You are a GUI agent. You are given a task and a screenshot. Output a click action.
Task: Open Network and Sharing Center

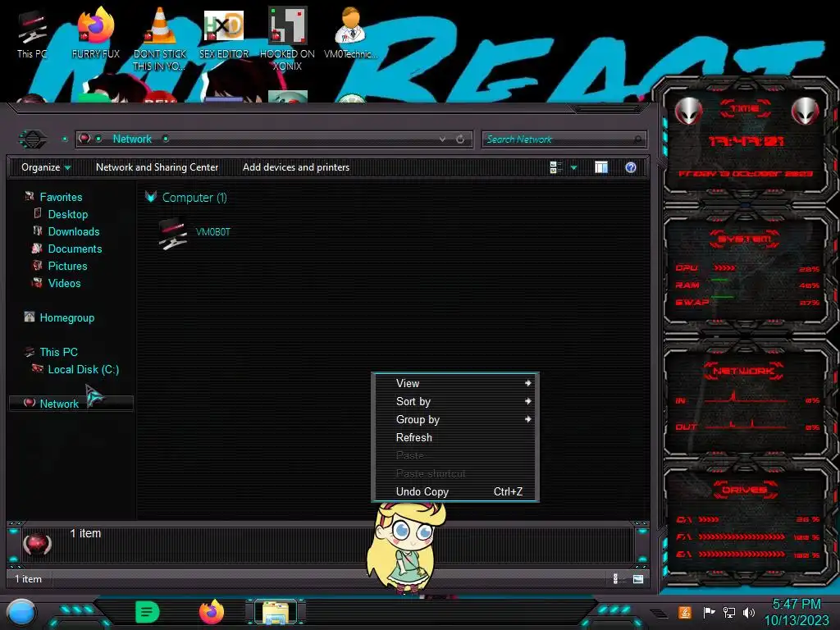pyautogui.click(x=157, y=167)
